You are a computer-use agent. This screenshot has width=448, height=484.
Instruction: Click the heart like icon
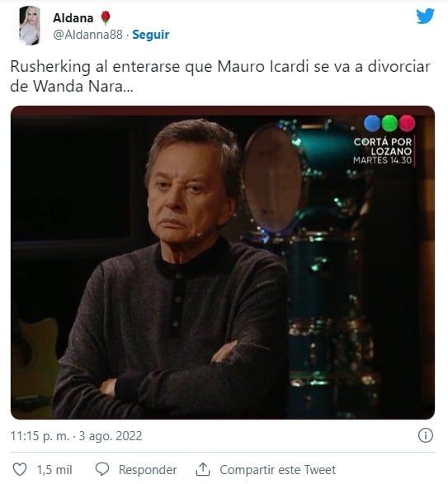pyautogui.click(x=20, y=469)
